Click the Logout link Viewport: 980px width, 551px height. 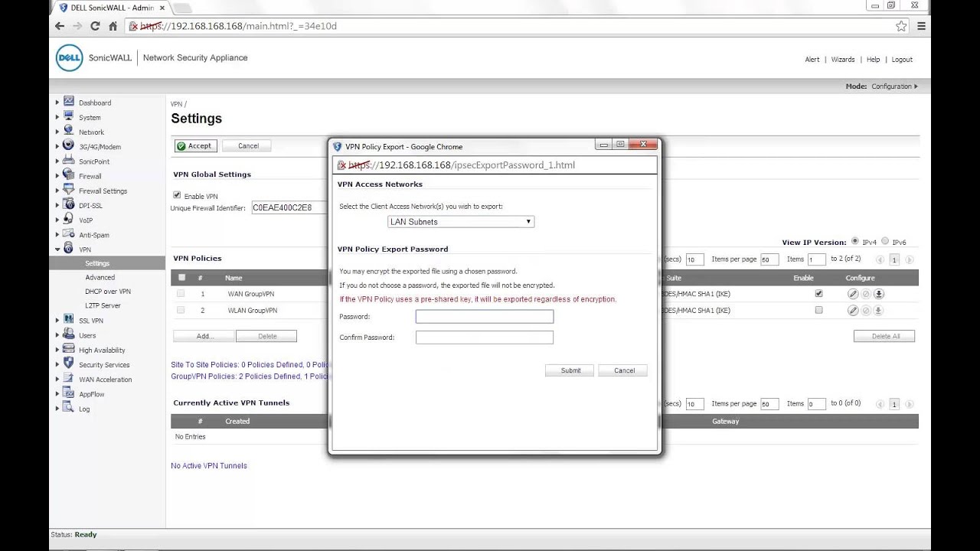[x=902, y=60]
